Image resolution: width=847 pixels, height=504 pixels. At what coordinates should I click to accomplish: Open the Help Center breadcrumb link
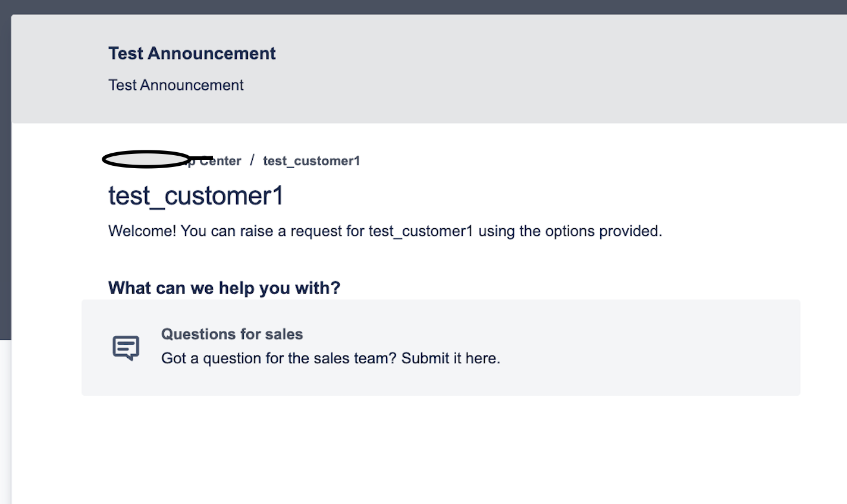202,160
